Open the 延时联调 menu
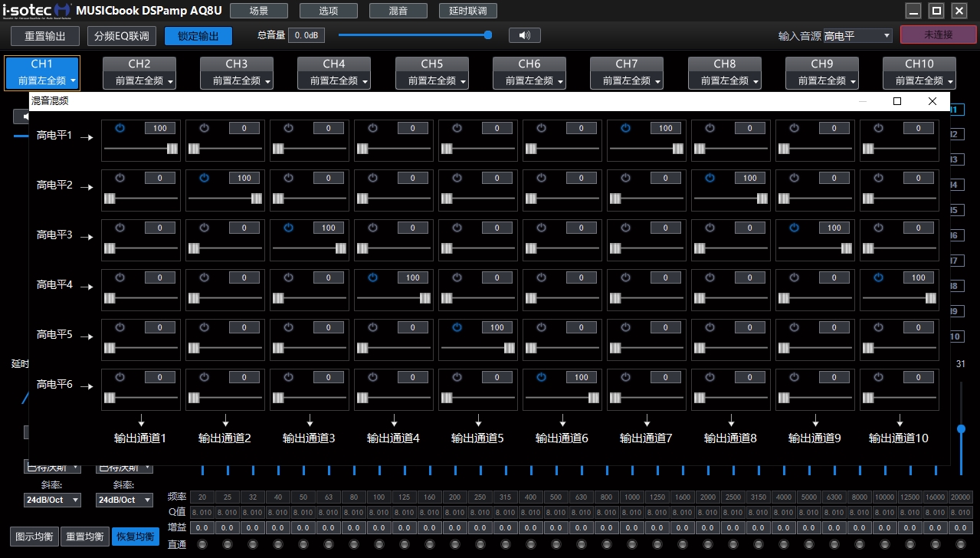Image resolution: width=980 pixels, height=558 pixels. (x=467, y=11)
